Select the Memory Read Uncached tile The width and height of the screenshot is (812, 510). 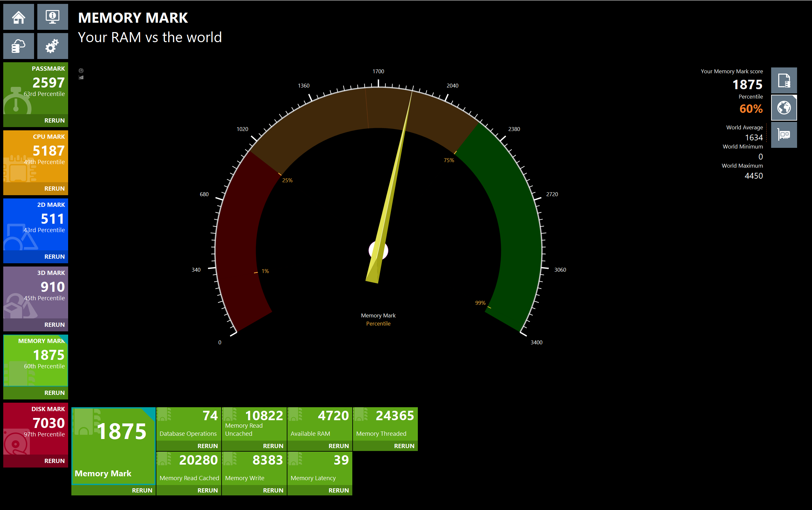[x=254, y=424]
